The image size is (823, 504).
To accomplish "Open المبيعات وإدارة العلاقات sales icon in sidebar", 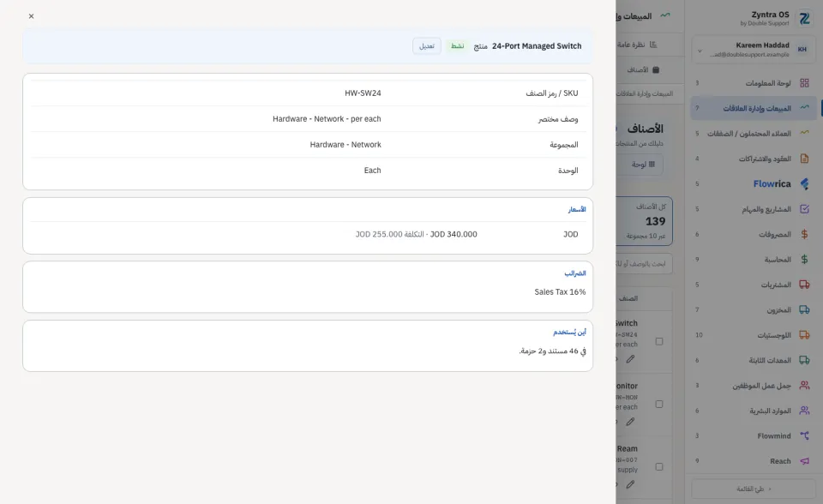I will click(x=804, y=108).
